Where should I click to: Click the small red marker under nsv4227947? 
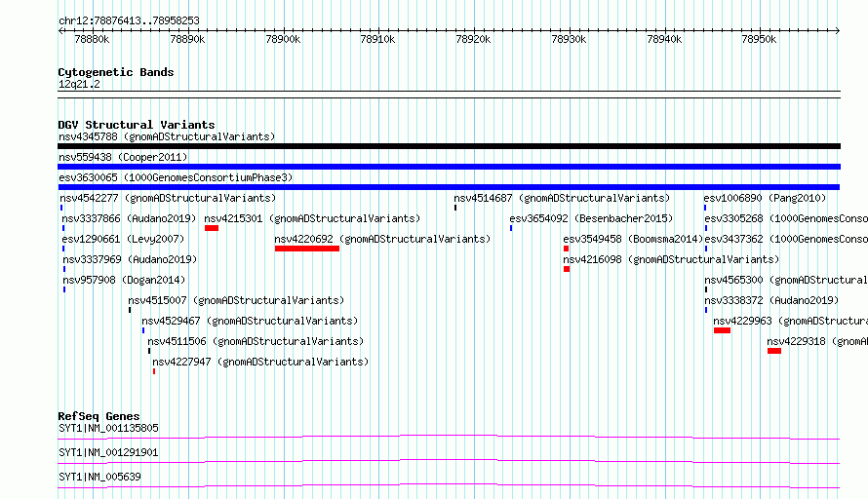(154, 371)
